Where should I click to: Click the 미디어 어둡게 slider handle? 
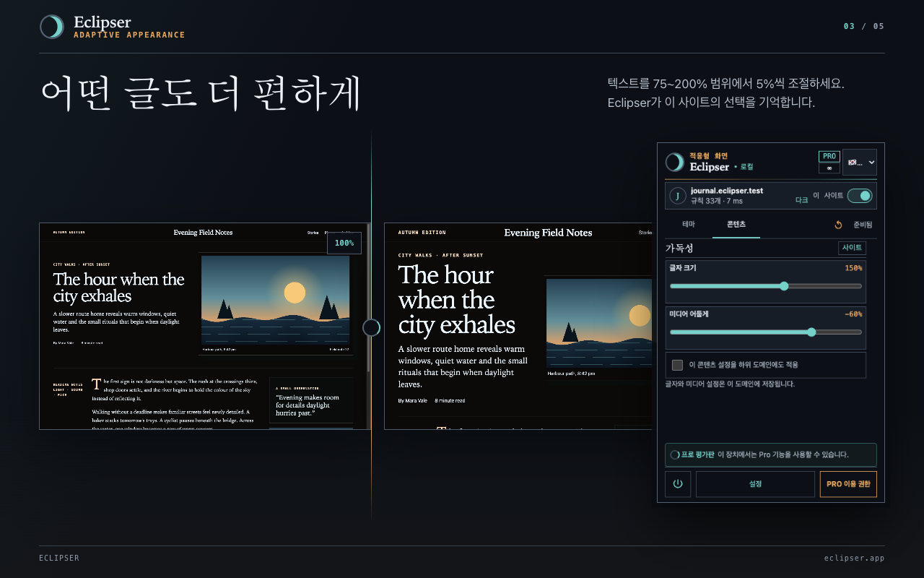[x=811, y=332]
